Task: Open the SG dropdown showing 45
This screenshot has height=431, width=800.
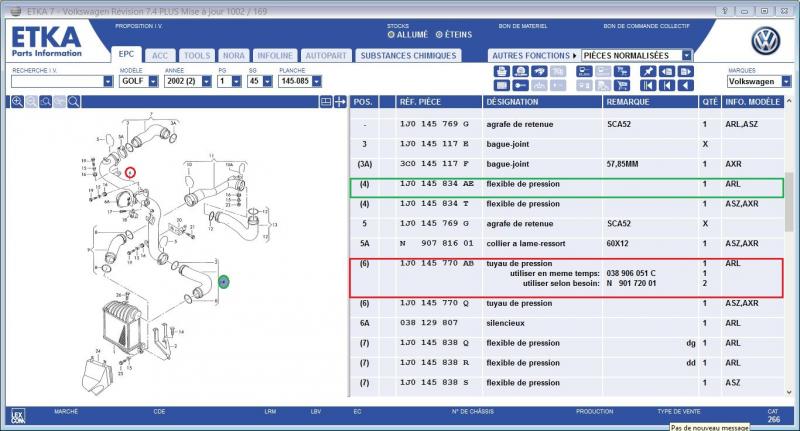Action: pos(267,81)
